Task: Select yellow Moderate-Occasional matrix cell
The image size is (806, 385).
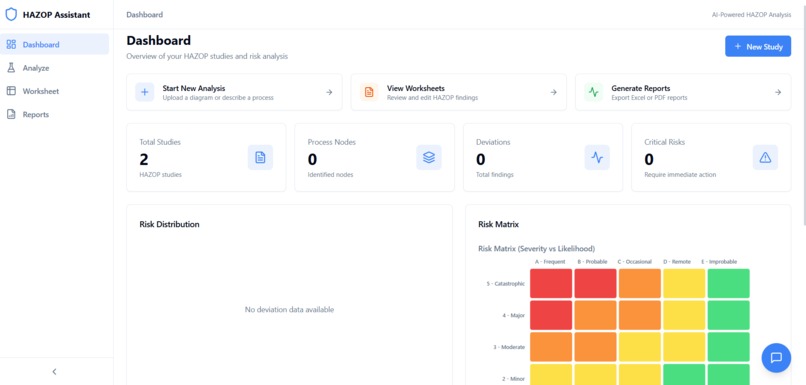Action: tap(639, 346)
